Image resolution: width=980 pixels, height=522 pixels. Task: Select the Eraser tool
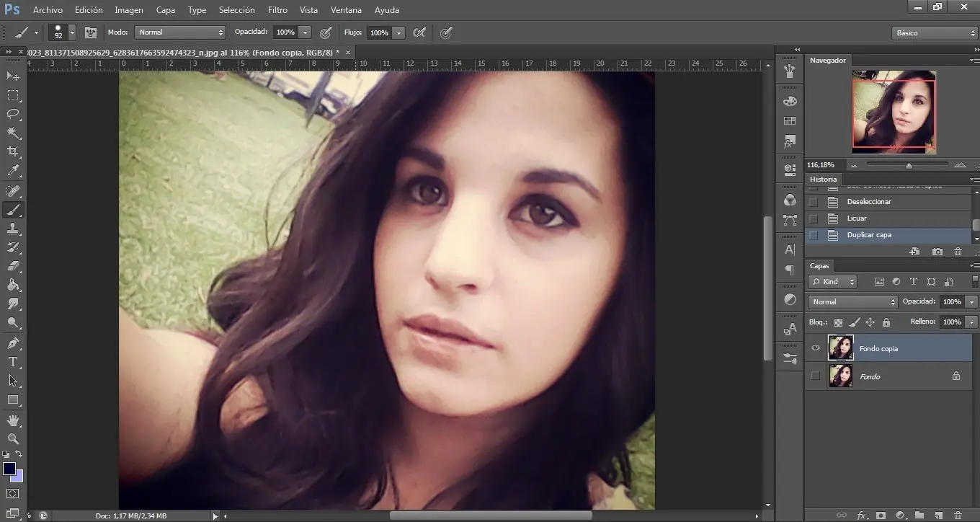pyautogui.click(x=13, y=266)
